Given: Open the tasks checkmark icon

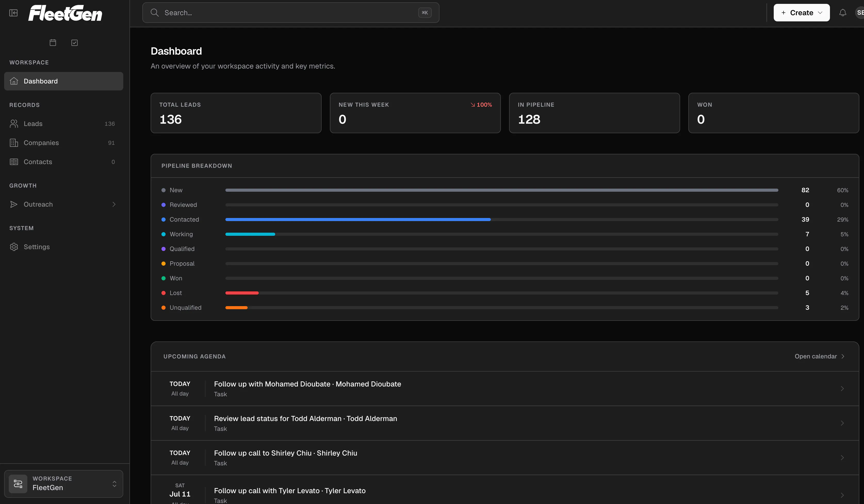Looking at the screenshot, I should [74, 43].
